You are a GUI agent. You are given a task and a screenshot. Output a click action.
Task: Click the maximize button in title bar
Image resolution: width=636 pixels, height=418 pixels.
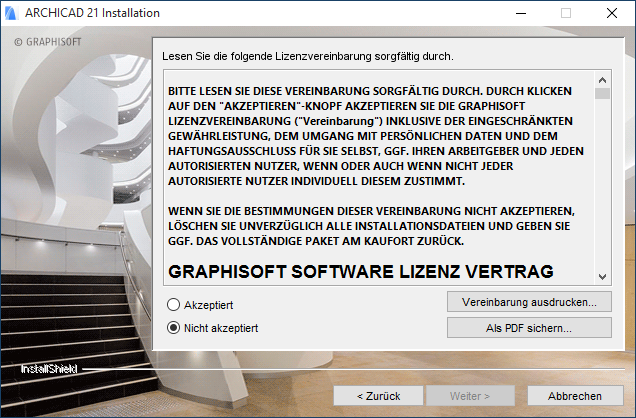[x=566, y=13]
